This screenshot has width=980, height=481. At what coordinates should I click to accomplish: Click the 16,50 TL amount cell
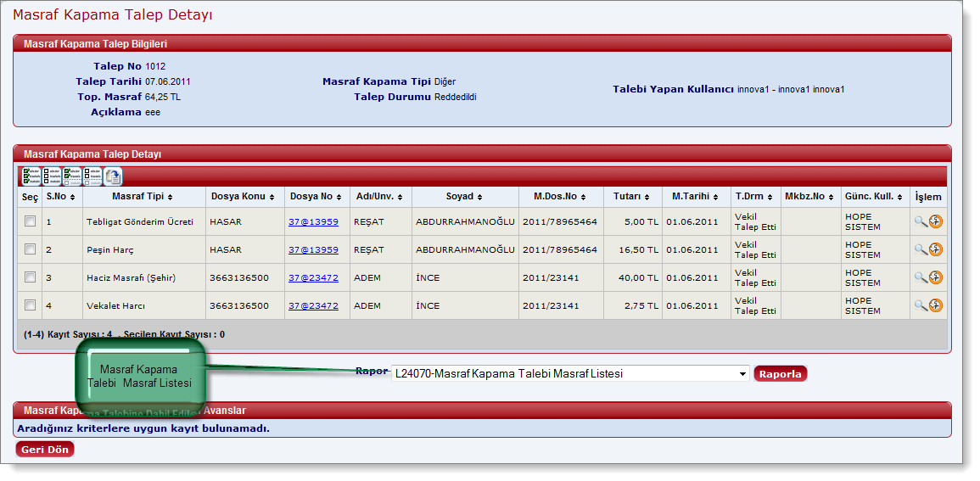(x=632, y=250)
